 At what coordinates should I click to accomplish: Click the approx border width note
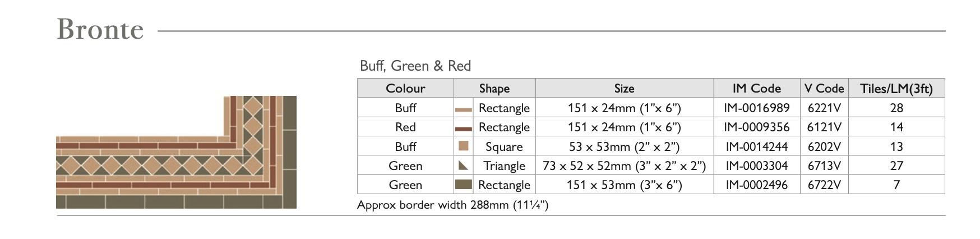452,205
